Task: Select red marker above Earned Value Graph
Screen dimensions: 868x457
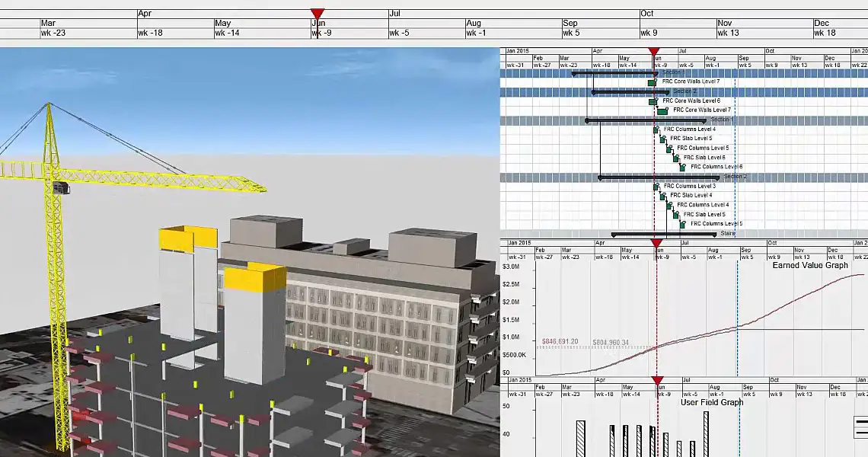Action: [656, 244]
